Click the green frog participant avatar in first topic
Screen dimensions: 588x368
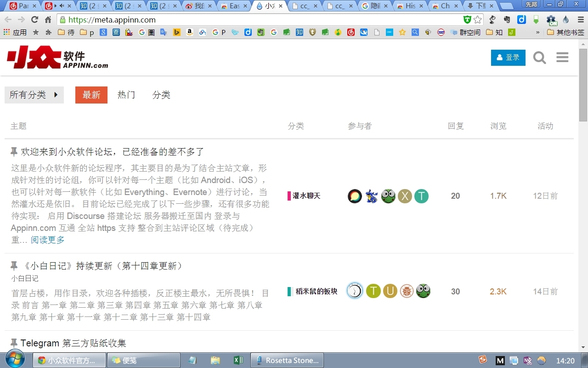click(x=388, y=196)
